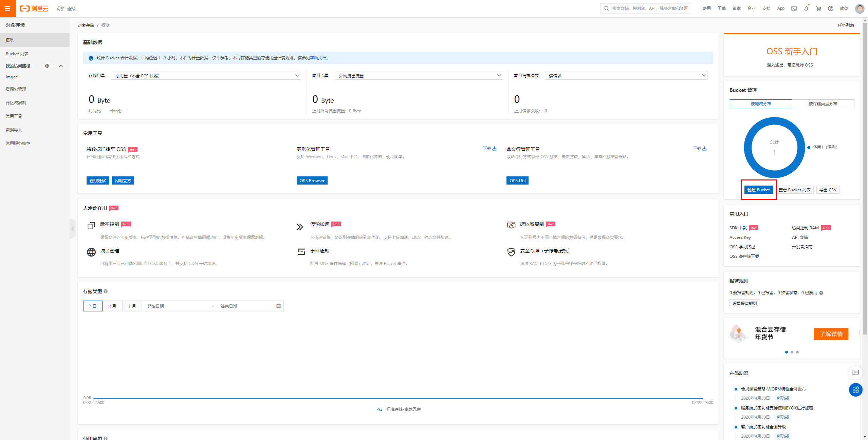Open the help question mark in header

point(831,8)
